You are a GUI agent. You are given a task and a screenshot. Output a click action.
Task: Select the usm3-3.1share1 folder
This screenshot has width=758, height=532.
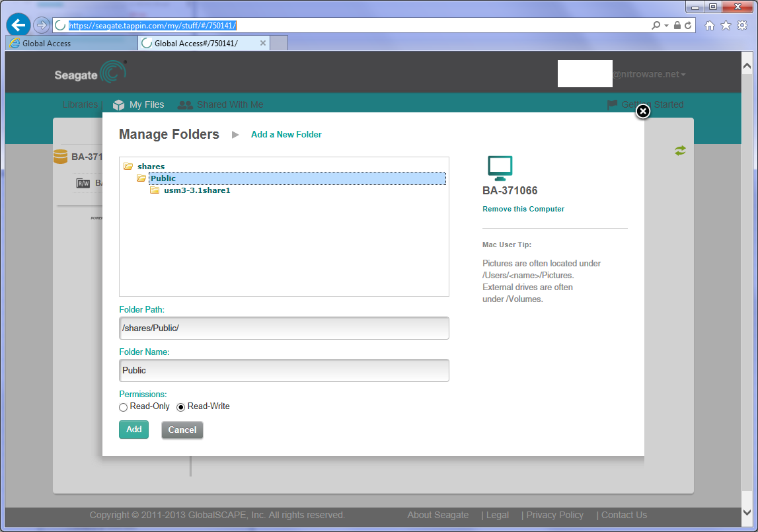point(196,190)
